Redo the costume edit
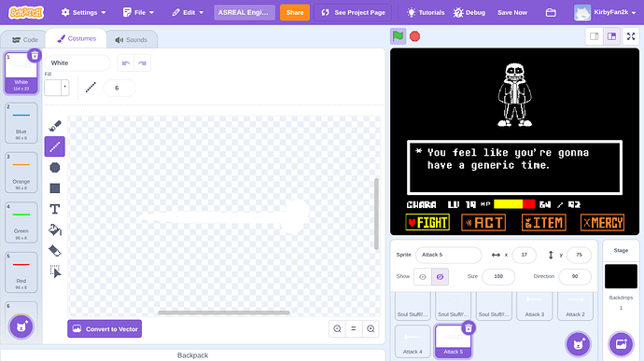 tap(142, 62)
